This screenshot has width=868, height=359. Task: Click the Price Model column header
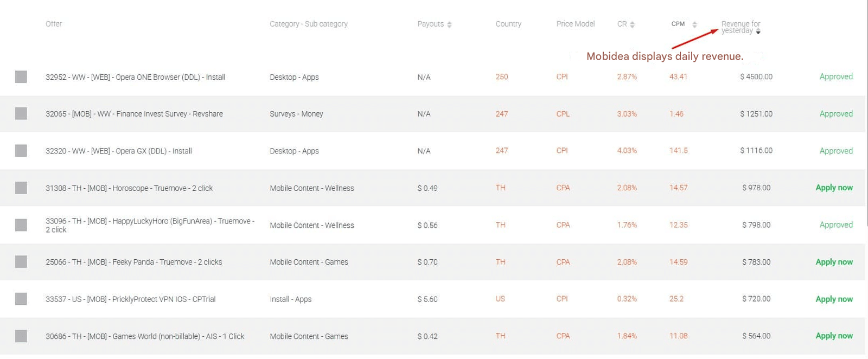click(575, 24)
